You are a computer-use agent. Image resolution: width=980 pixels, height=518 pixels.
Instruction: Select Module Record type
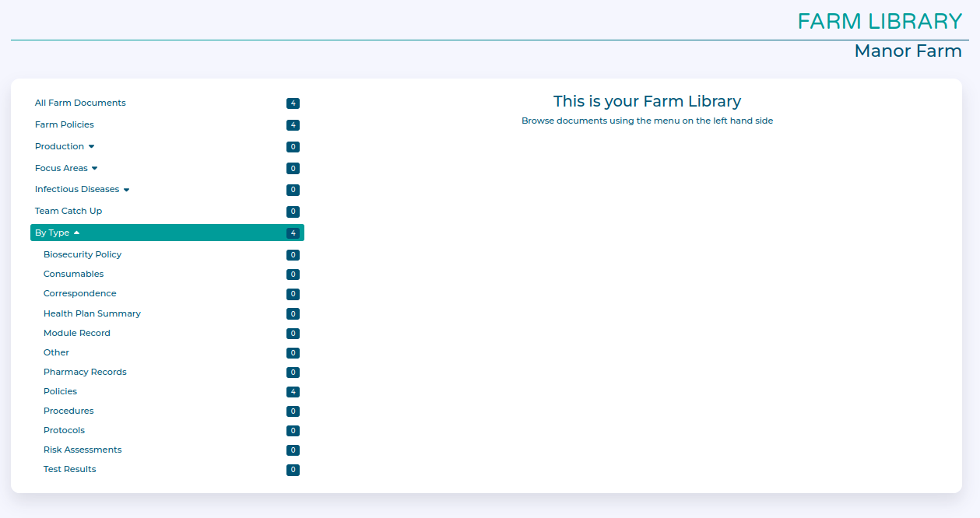[77, 333]
